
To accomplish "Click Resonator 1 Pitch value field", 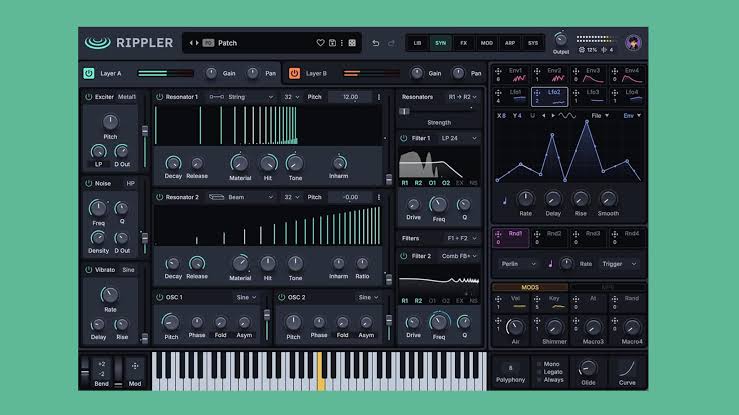I will point(350,97).
